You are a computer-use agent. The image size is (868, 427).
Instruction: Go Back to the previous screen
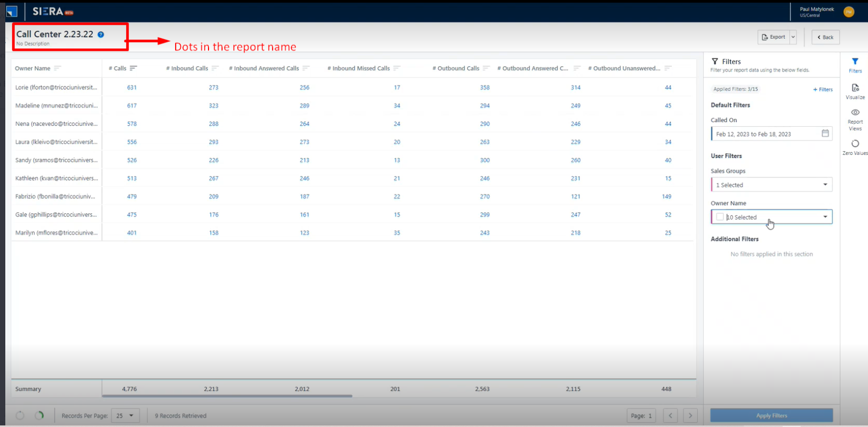pyautogui.click(x=826, y=37)
